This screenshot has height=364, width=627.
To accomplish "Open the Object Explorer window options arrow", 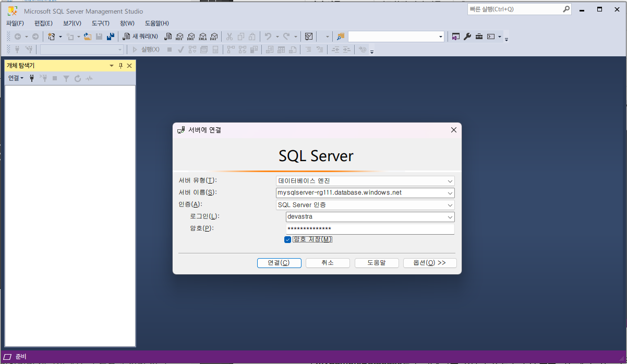I will pyautogui.click(x=111, y=66).
